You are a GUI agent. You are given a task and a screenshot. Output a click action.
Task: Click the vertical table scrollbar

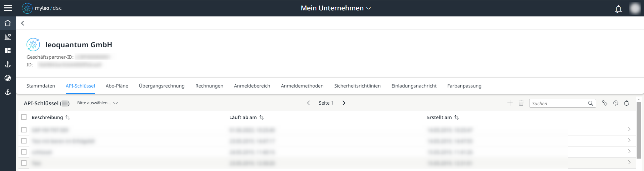pos(639,130)
